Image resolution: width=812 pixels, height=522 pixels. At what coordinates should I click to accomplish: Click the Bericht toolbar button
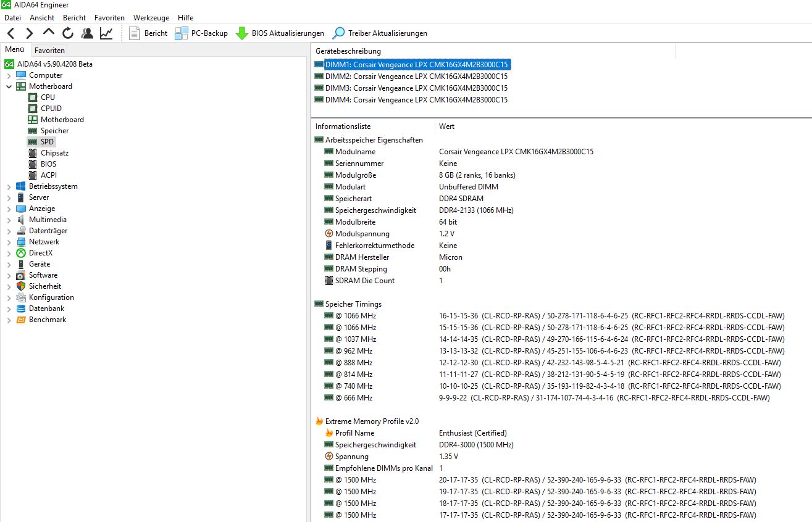pos(148,33)
